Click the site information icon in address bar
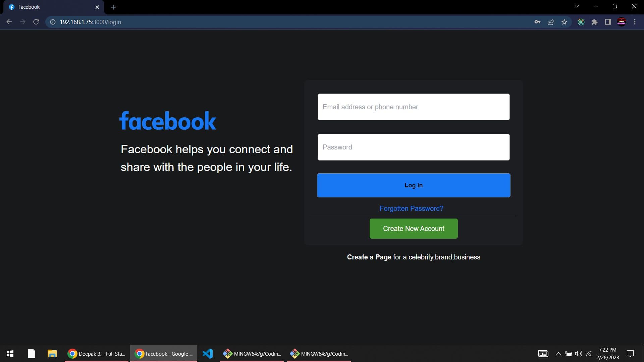This screenshot has width=644, height=362. tap(53, 22)
